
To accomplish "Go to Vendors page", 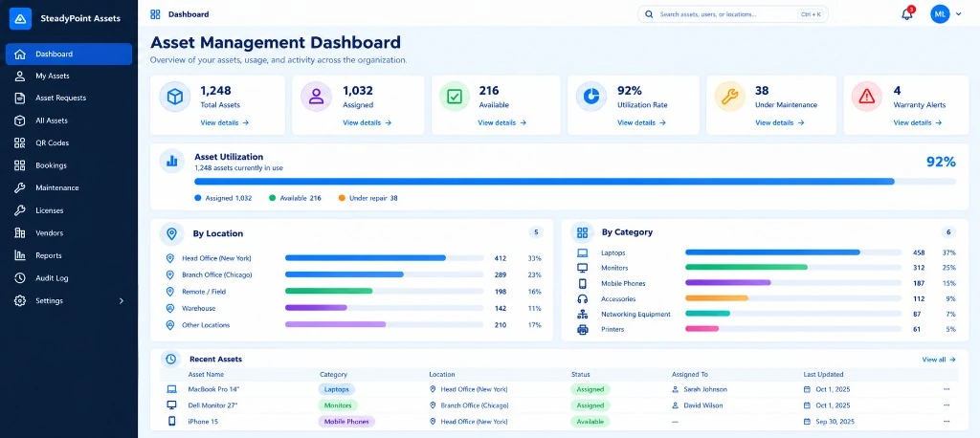I will point(69,233).
